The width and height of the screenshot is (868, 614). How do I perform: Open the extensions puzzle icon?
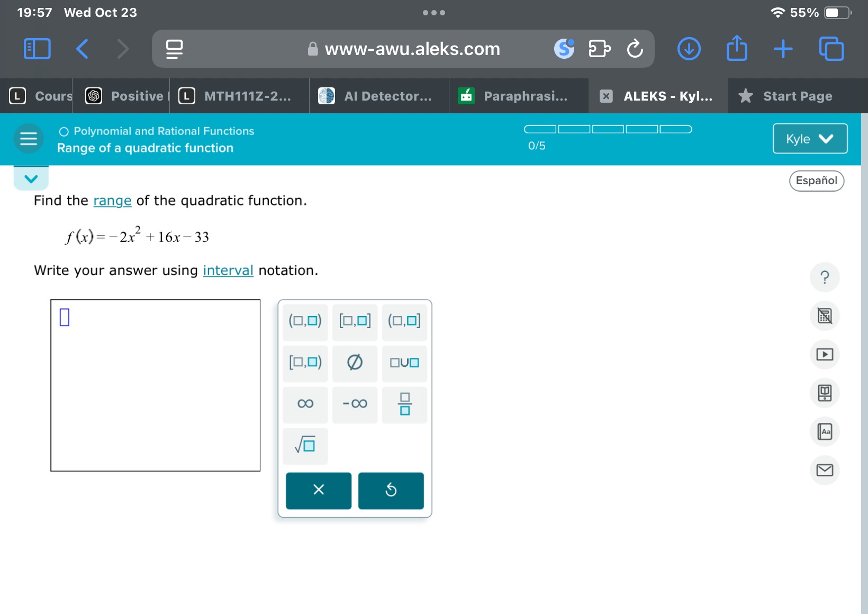click(x=599, y=49)
